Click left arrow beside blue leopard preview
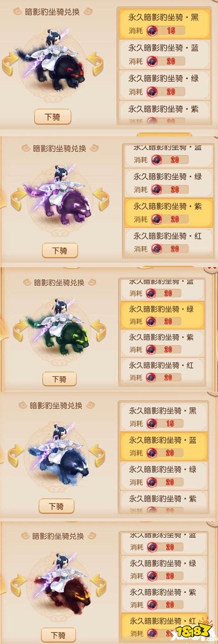Screen dimensions: 218x644 click(x=16, y=455)
